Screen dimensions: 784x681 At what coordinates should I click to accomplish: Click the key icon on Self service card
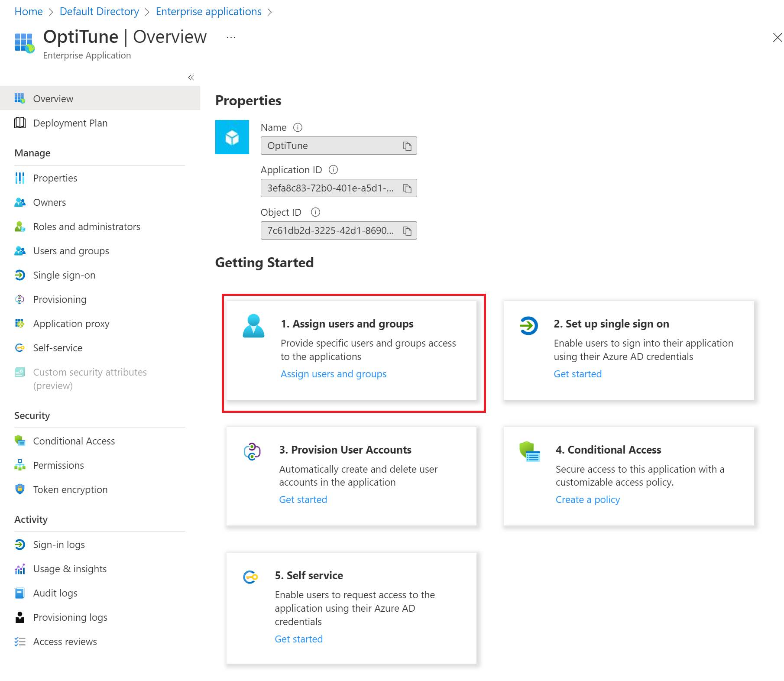pos(250,577)
